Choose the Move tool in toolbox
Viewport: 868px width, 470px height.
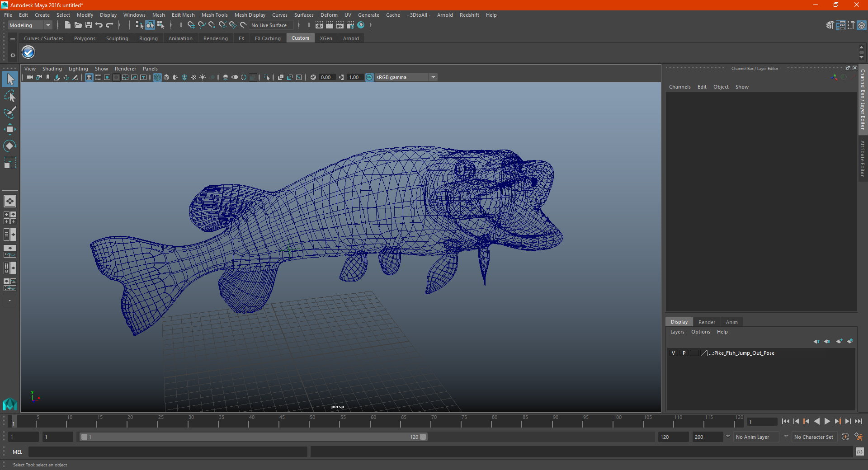tap(10, 129)
